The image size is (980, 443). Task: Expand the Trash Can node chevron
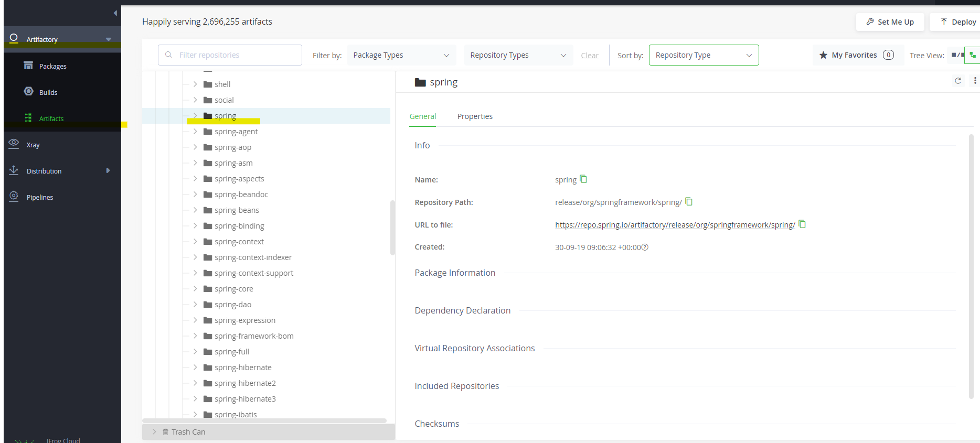click(154, 432)
